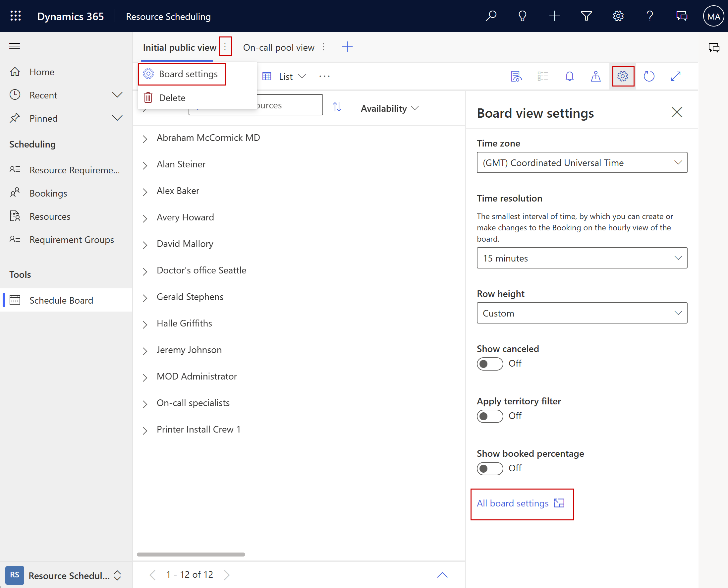
Task: Click the Schedule Board settings gear icon
Action: (622, 76)
